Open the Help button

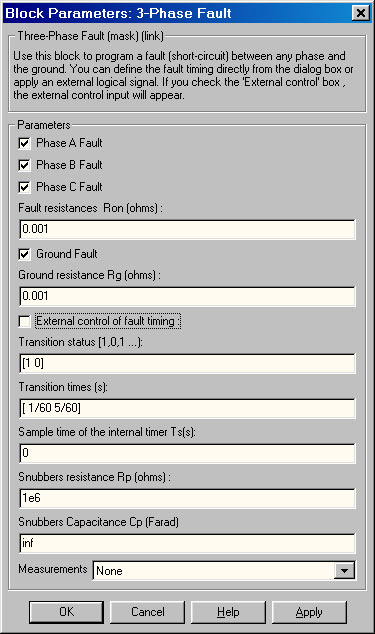coord(228,612)
